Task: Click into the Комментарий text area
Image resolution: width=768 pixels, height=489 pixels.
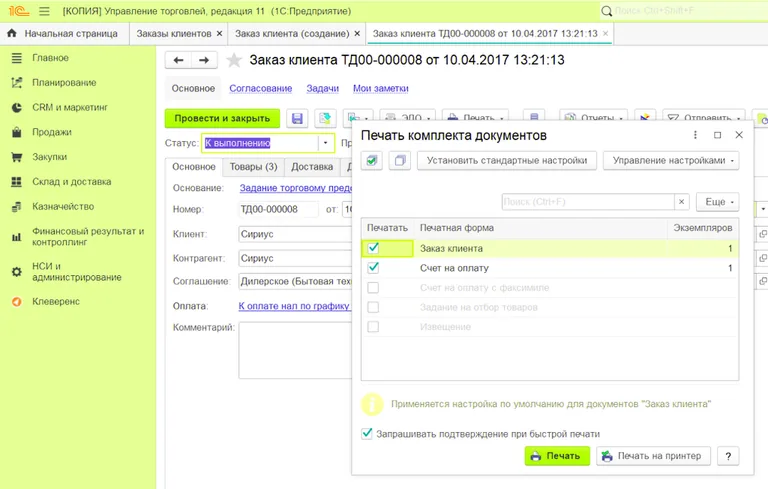Action: point(295,350)
